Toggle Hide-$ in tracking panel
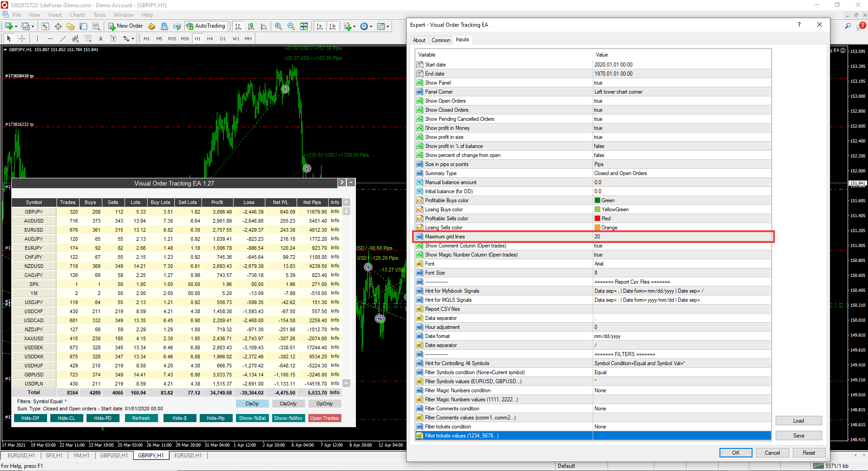 [x=180, y=418]
